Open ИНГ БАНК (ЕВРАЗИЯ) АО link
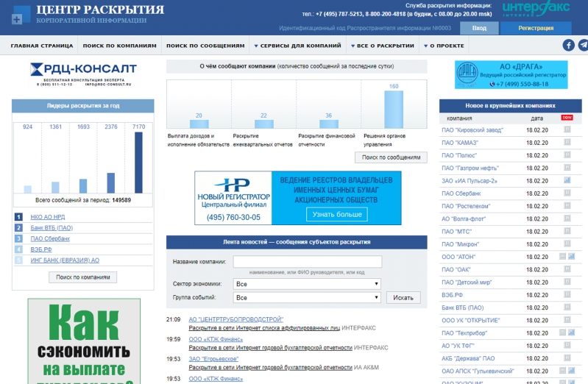 pyautogui.click(x=65, y=260)
